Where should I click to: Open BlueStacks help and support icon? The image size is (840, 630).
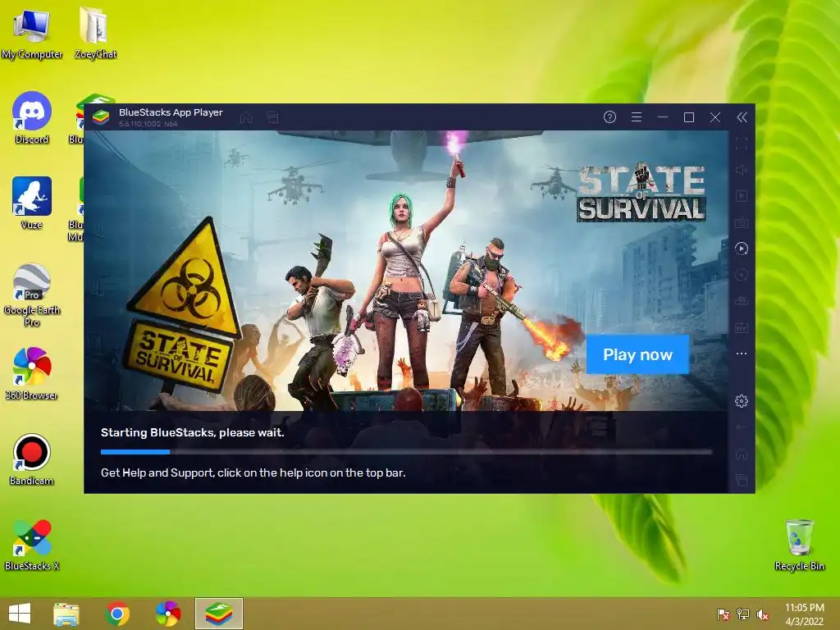[609, 117]
